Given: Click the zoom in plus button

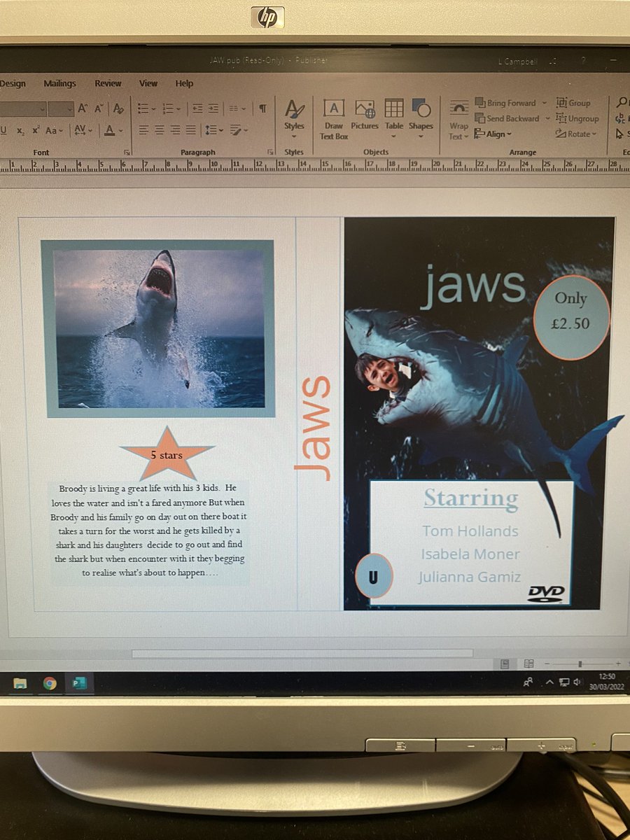Looking at the screenshot, I should [x=618, y=663].
